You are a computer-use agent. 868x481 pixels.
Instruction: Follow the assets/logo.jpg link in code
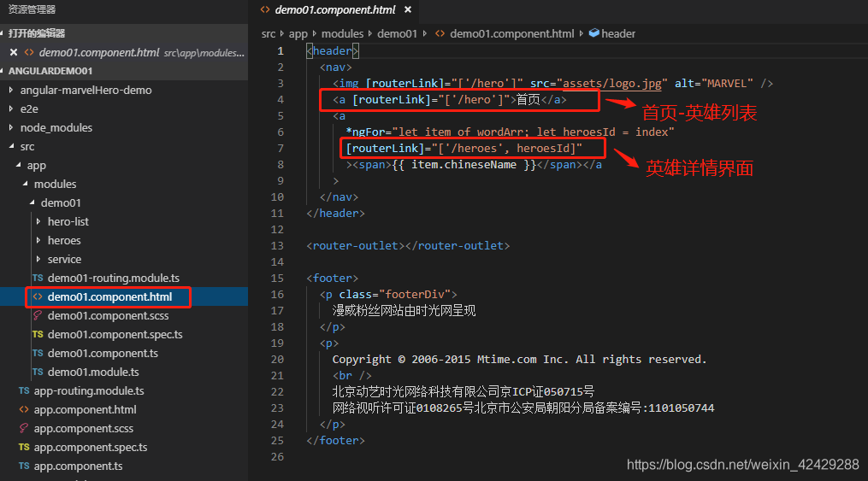(x=611, y=84)
